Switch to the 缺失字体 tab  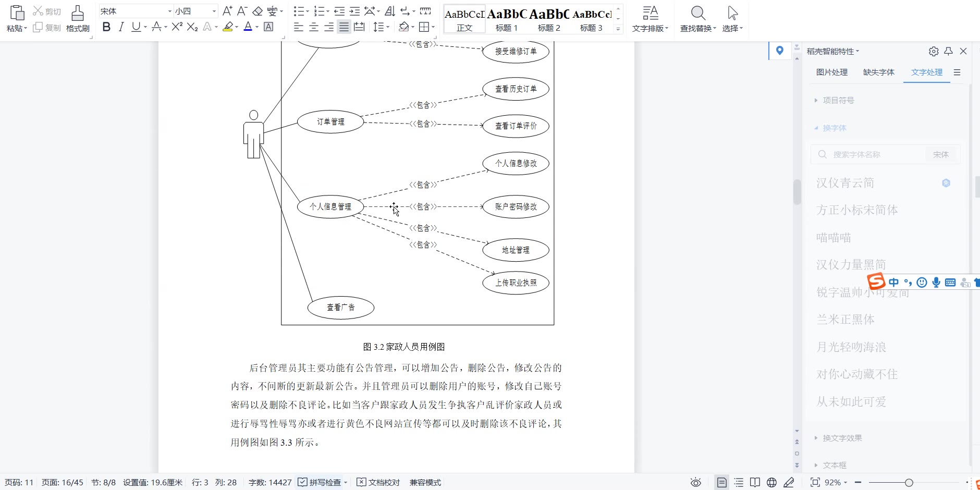pyautogui.click(x=879, y=72)
